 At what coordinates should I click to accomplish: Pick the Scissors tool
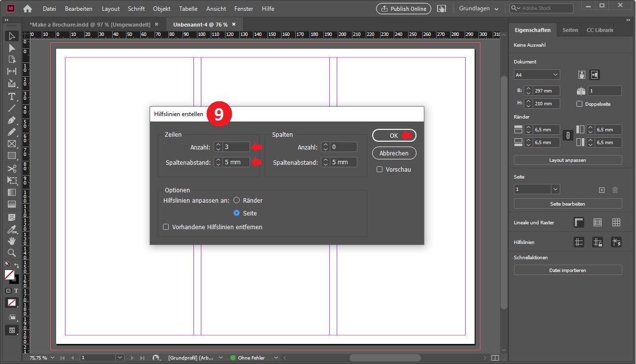[12, 168]
